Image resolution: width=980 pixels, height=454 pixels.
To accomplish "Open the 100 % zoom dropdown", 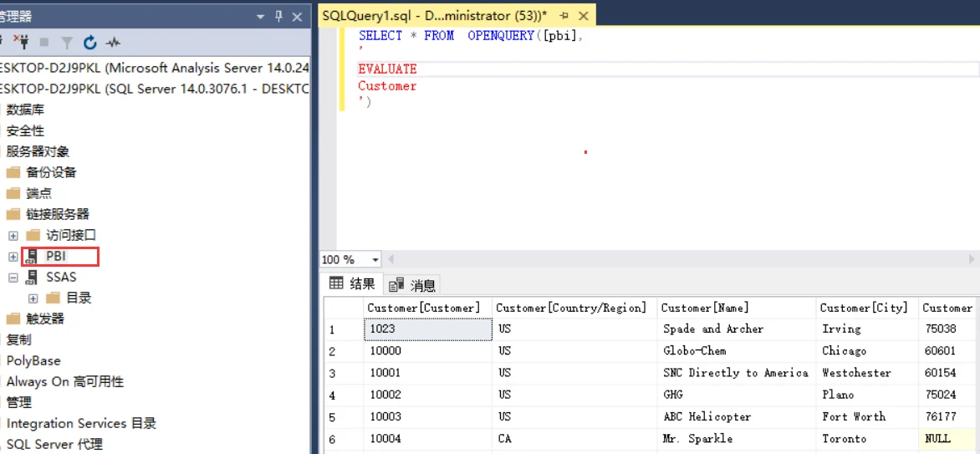I will (x=375, y=259).
